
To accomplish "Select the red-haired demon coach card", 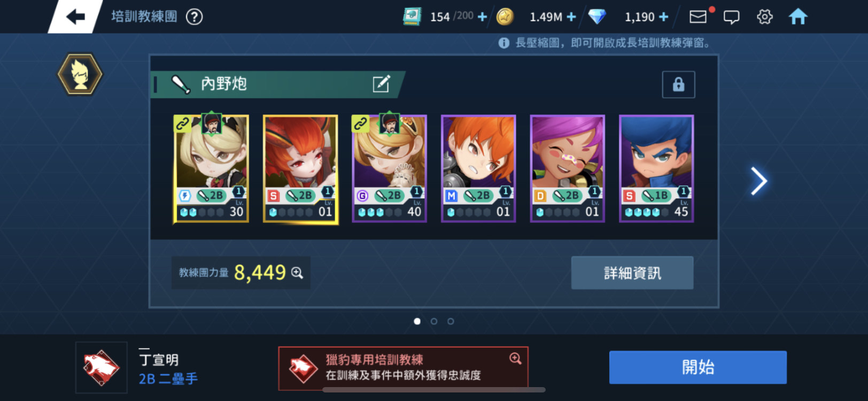I will pos(300,168).
